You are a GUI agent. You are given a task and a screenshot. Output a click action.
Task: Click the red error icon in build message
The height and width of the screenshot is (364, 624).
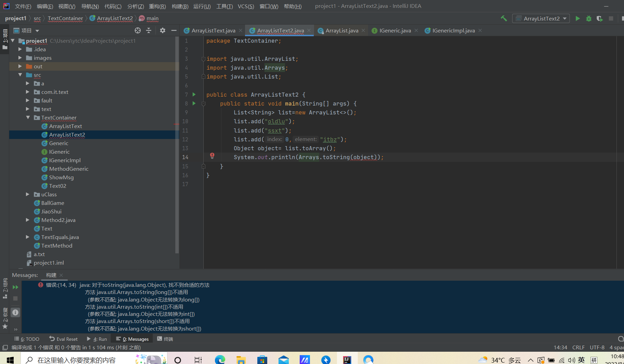click(x=41, y=285)
